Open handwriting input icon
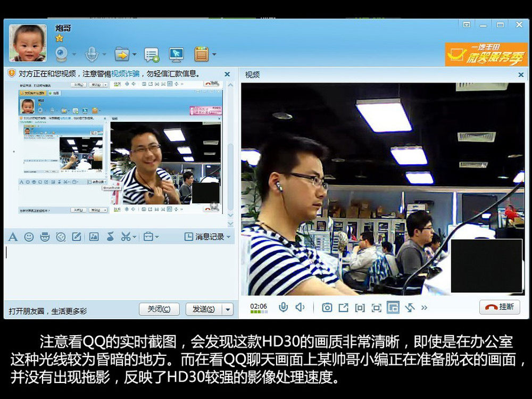Image resolution: width=532 pixels, height=399 pixels. coord(77,237)
